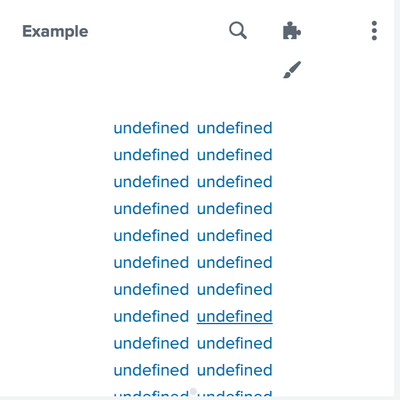
Task: Click the right undefined link in the first row
Action: (235, 128)
